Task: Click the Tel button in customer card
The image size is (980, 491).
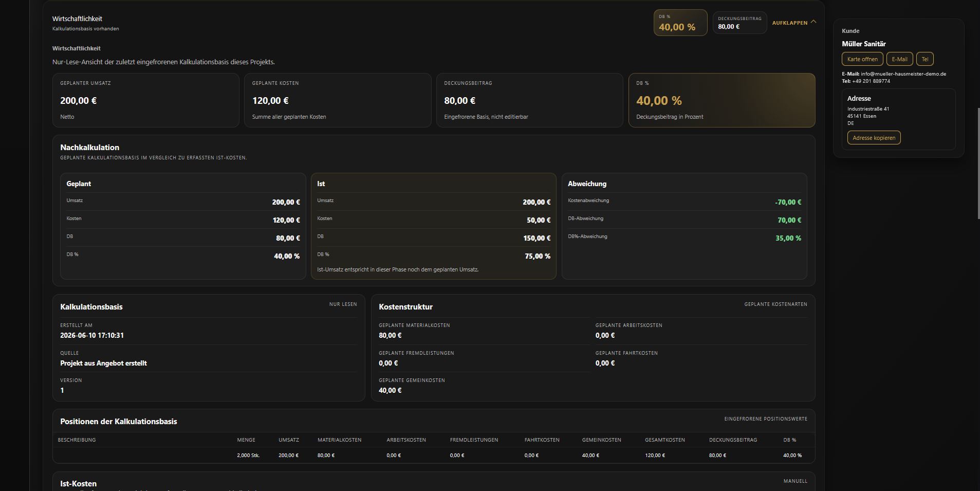Action: tap(924, 59)
